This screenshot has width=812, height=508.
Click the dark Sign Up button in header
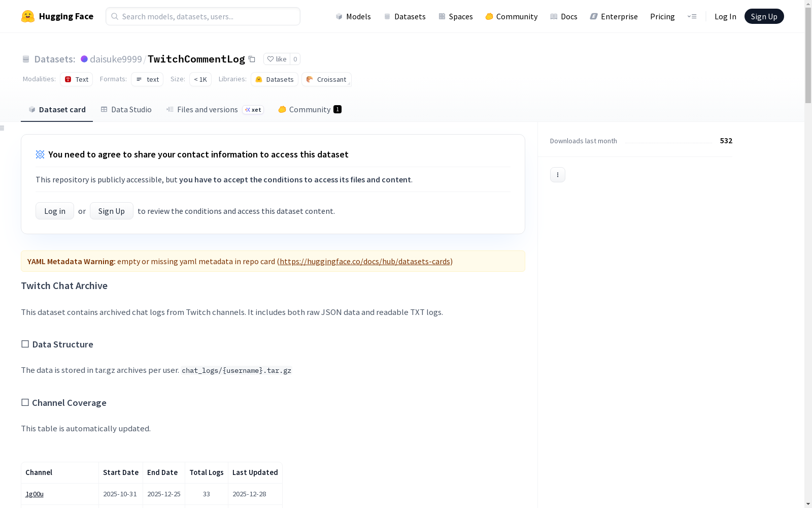pyautogui.click(x=764, y=16)
